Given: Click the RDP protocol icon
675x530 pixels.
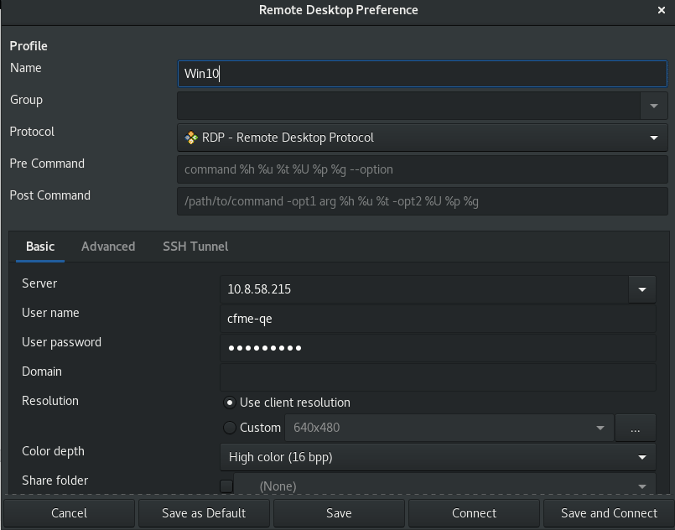Looking at the screenshot, I should (191, 138).
